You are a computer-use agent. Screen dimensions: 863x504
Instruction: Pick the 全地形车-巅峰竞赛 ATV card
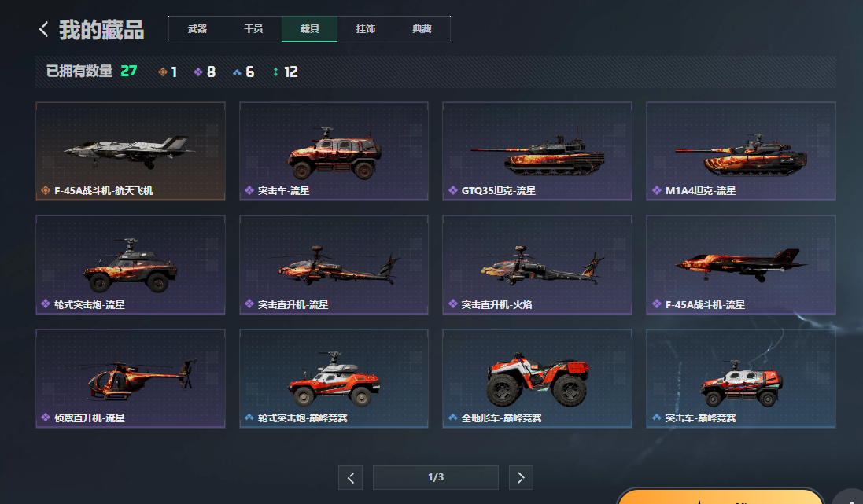pyautogui.click(x=537, y=378)
